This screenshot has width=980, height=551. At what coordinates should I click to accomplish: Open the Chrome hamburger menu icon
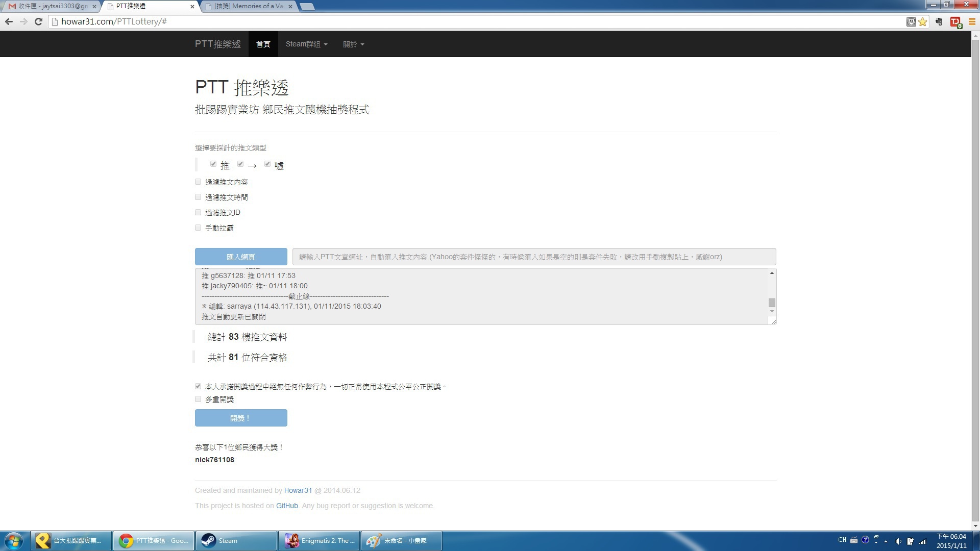(x=972, y=21)
